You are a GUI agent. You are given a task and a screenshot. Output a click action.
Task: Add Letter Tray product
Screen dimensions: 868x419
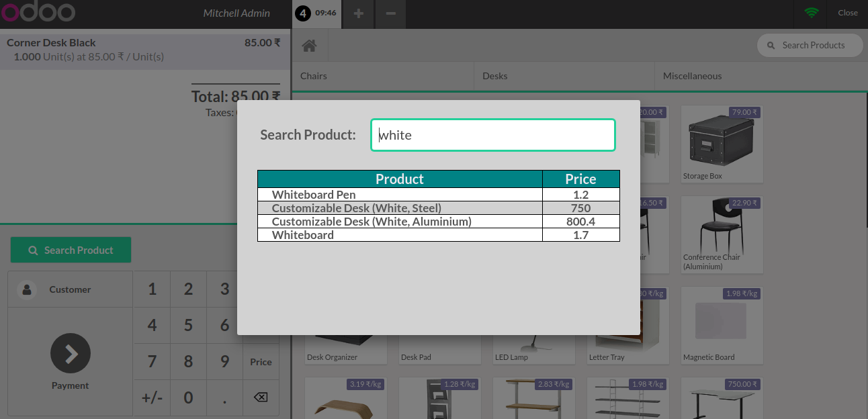click(628, 350)
